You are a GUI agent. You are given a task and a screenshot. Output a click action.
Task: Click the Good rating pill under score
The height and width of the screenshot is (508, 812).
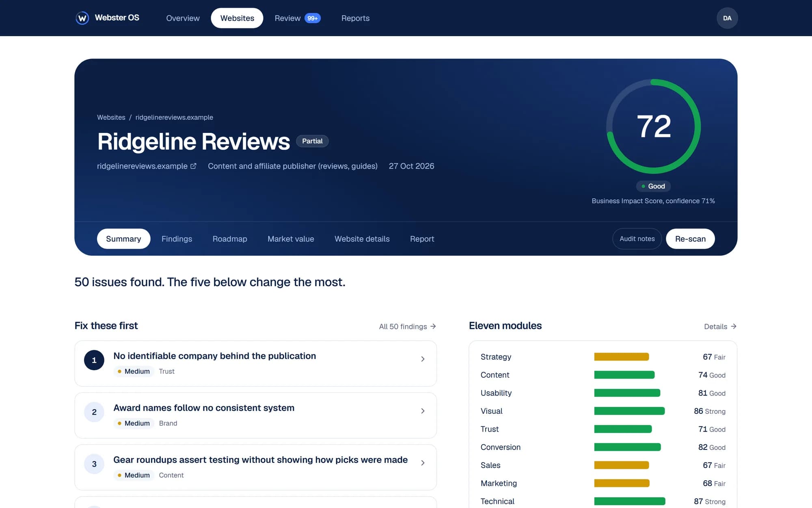(653, 186)
